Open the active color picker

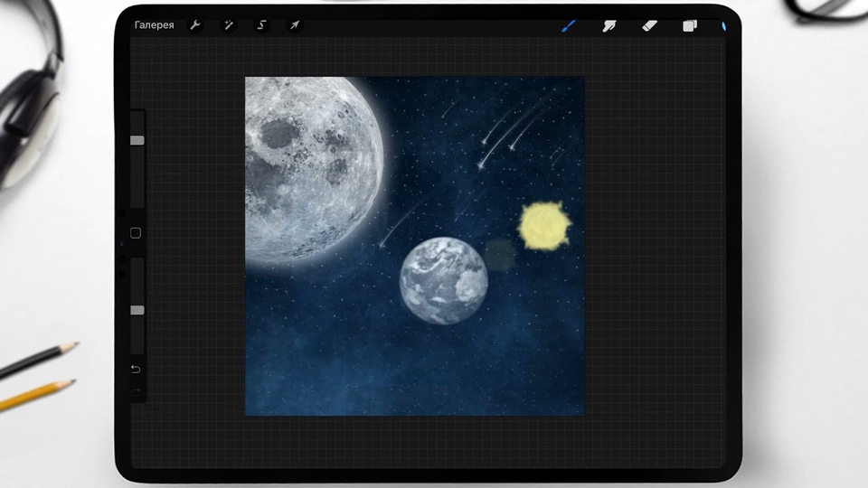[723, 26]
